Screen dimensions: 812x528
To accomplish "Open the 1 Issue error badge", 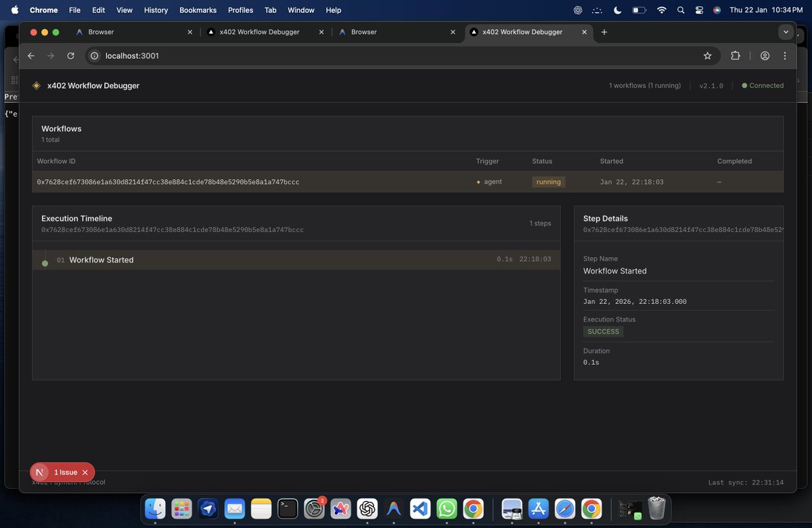I will 66,472.
